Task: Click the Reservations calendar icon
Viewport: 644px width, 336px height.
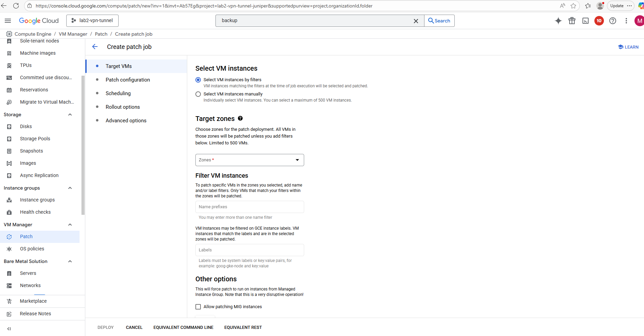Action: coord(9,90)
